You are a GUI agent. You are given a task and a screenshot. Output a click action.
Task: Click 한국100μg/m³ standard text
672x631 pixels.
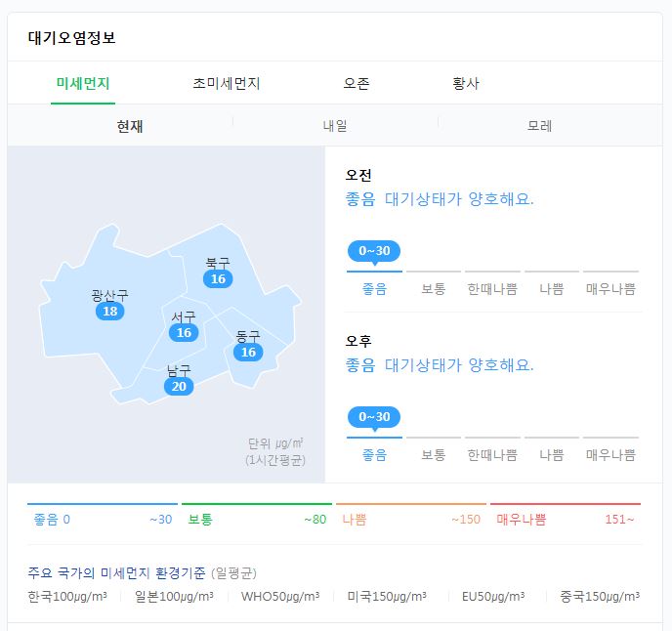(67, 596)
